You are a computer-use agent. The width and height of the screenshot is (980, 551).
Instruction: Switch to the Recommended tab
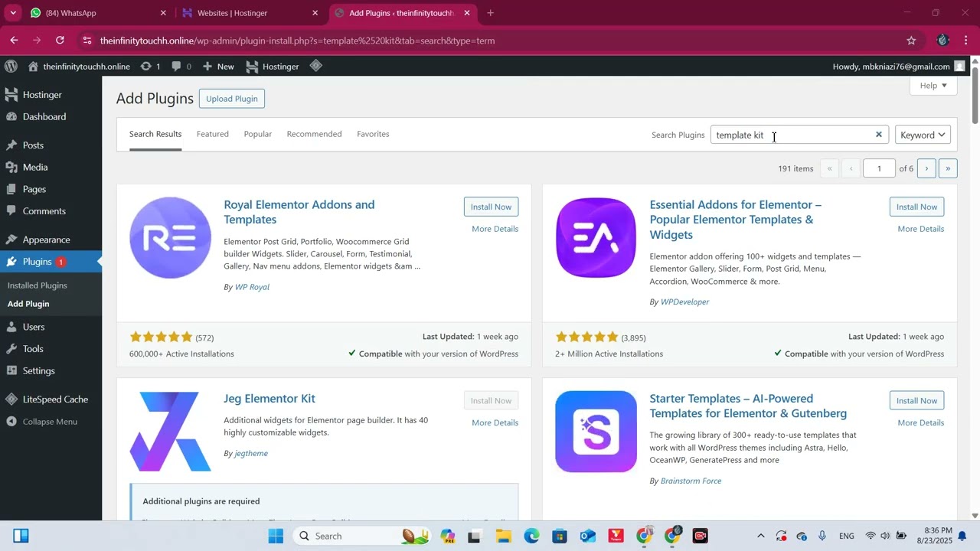coord(314,134)
